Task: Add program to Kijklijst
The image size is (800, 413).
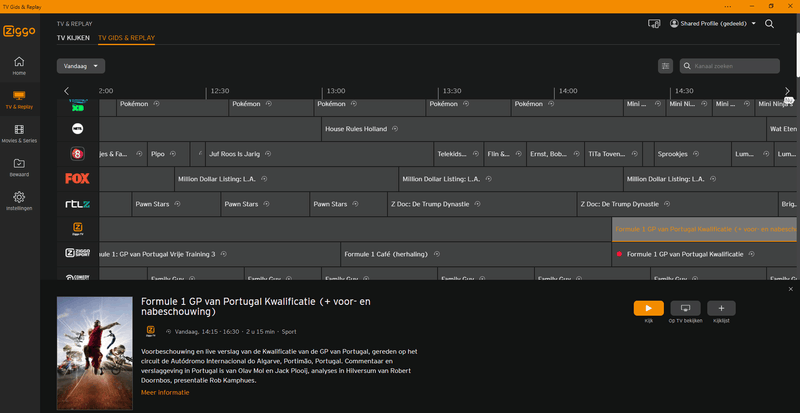Action: coord(721,308)
